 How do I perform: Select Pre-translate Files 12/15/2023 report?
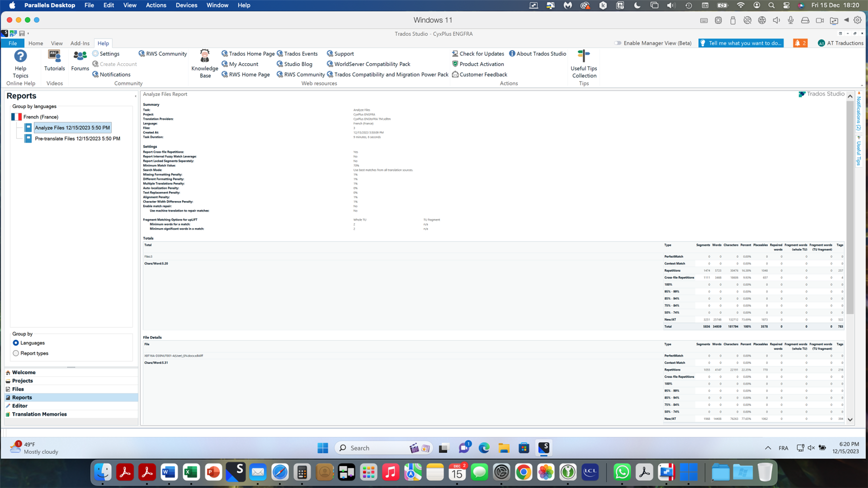(77, 138)
